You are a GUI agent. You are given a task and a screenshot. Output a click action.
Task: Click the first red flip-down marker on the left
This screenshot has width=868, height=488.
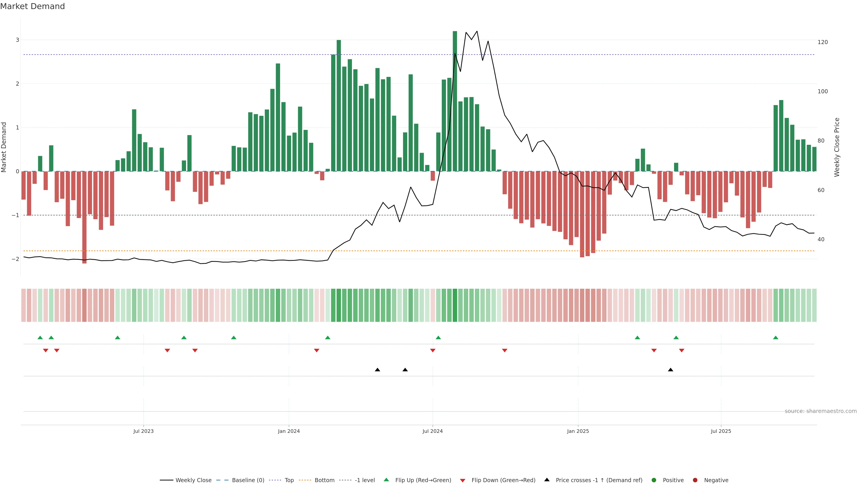[x=45, y=350]
